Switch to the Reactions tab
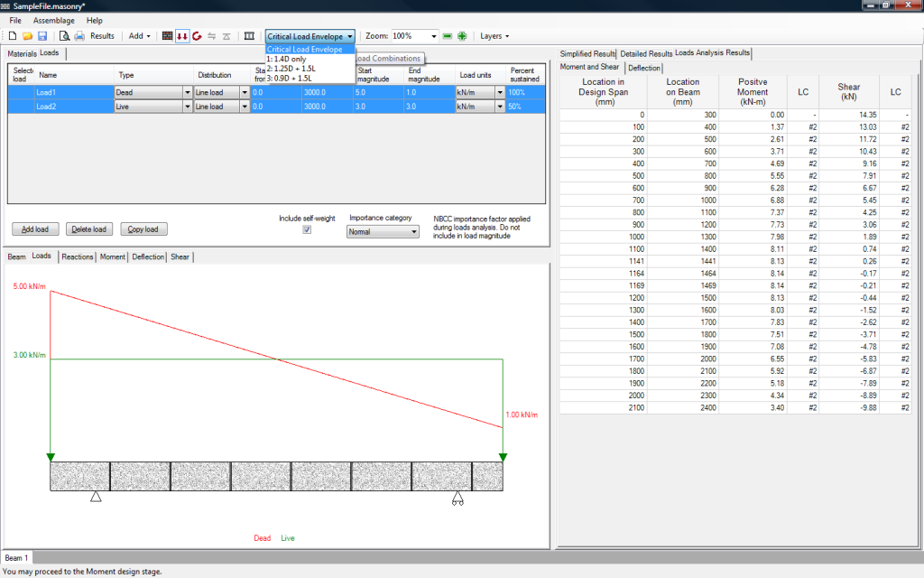The width and height of the screenshot is (924, 578). [77, 256]
